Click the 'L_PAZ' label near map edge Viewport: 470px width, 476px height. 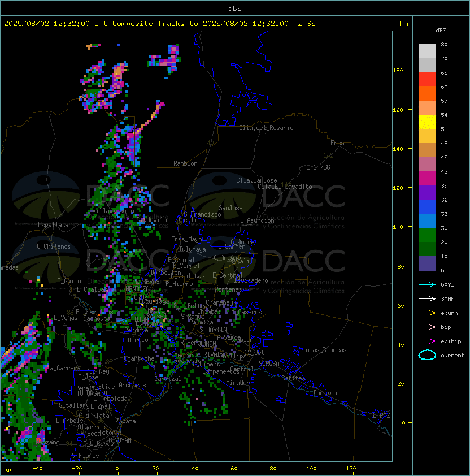click(x=381, y=416)
